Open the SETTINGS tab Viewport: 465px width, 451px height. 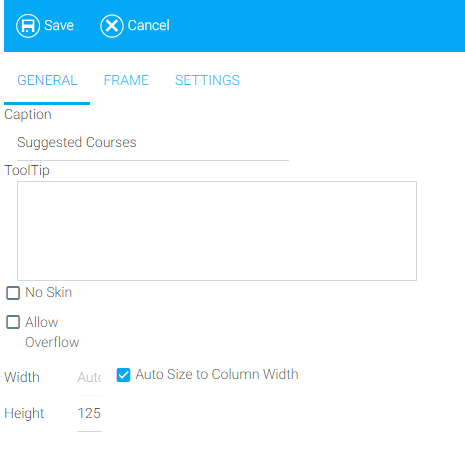[207, 80]
